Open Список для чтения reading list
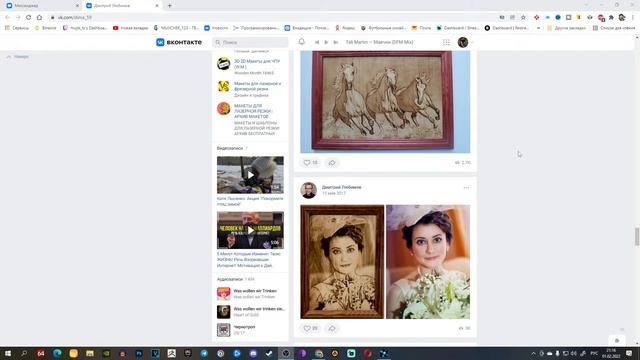This screenshot has width=640, height=360. 614,28
